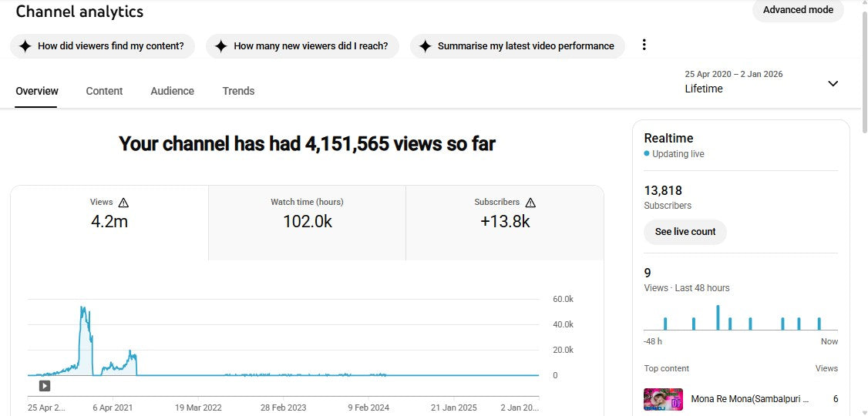Viewport: 868px width, 416px height.
Task: Click the warning icon beside Views
Action: (123, 203)
